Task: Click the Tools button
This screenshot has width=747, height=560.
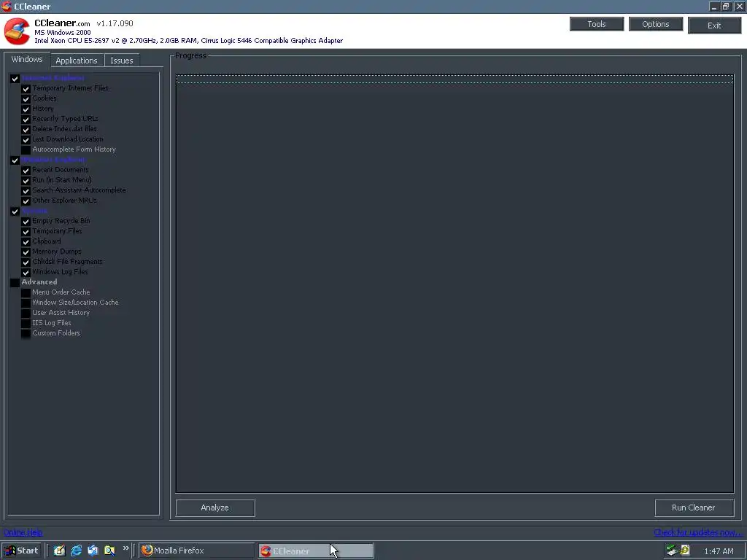Action: pos(597,24)
